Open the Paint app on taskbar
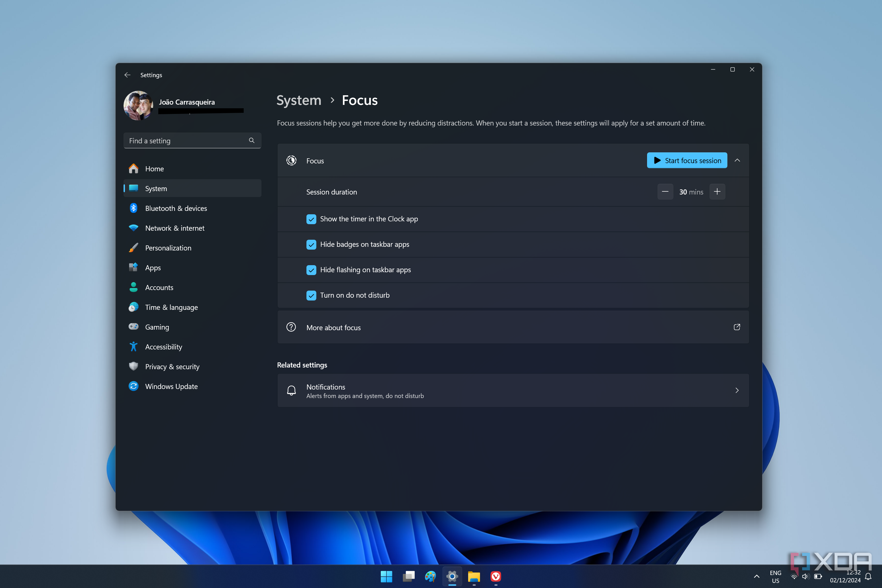This screenshot has width=882, height=588. pos(430,577)
